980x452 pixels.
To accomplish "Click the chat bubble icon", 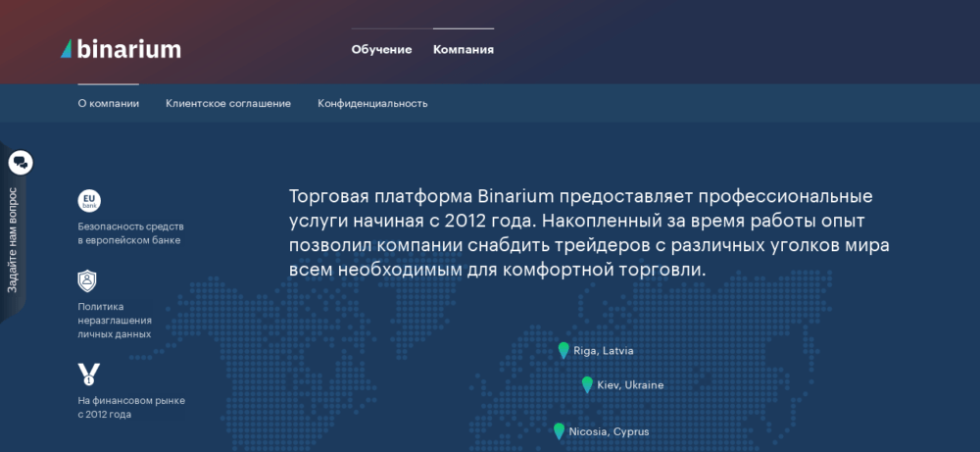I will click(x=21, y=163).
